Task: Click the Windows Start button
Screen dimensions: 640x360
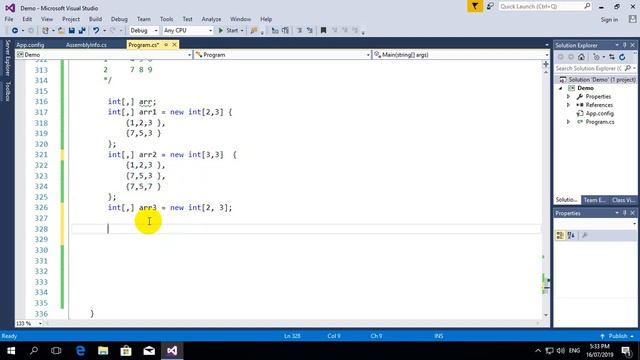Action: coord(11,351)
